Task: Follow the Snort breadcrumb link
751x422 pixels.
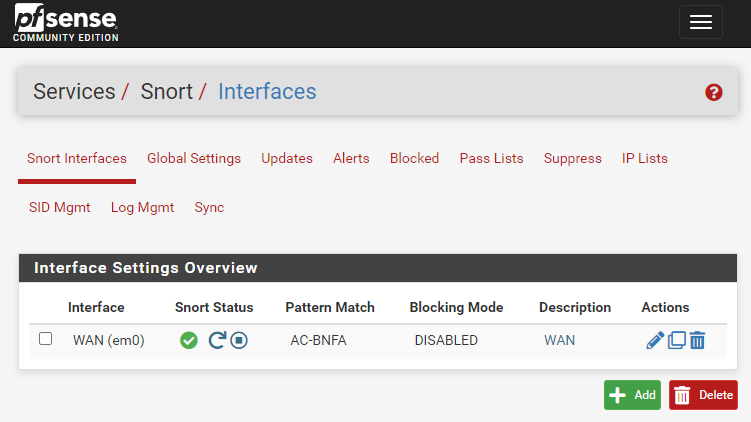Action: [166, 92]
